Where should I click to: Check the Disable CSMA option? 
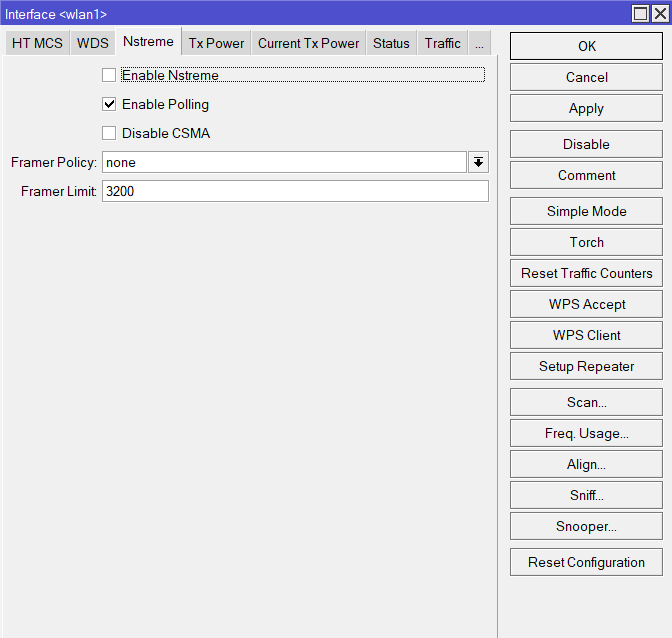109,133
